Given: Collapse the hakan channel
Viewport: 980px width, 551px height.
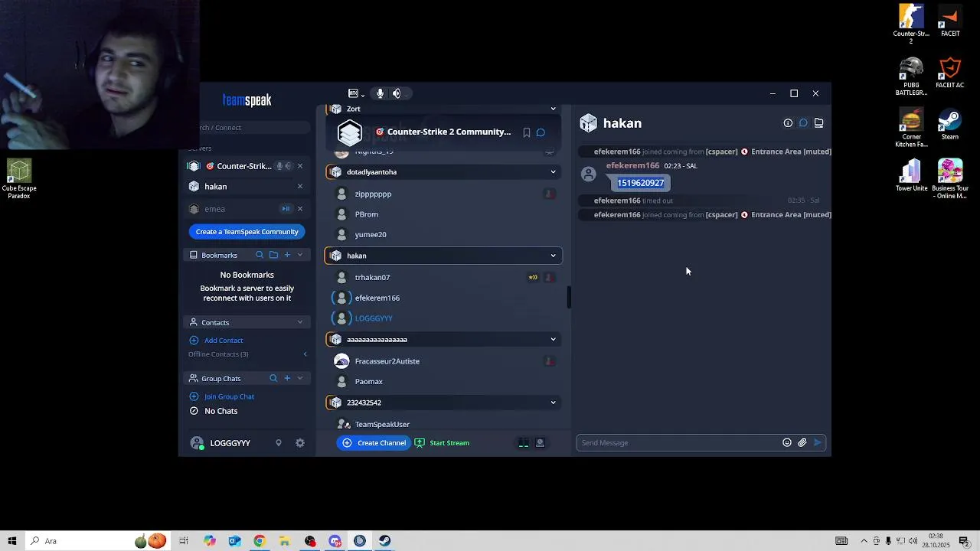Looking at the screenshot, I should [x=553, y=256].
